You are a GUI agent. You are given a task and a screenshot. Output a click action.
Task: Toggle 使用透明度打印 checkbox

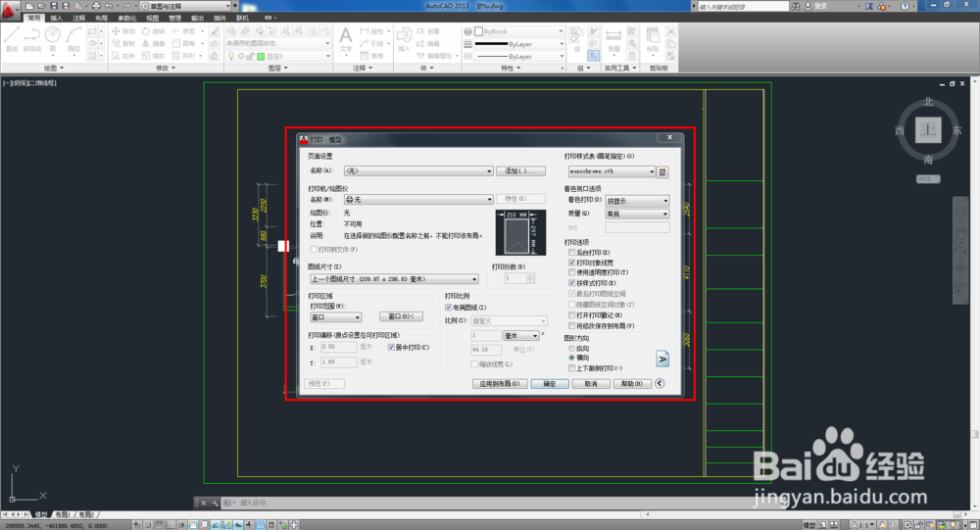pyautogui.click(x=572, y=272)
